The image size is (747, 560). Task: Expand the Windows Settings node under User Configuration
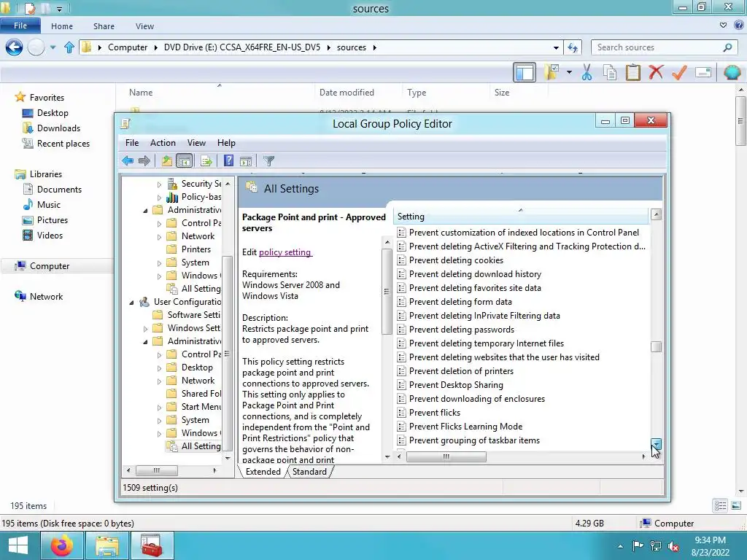pyautogui.click(x=145, y=329)
